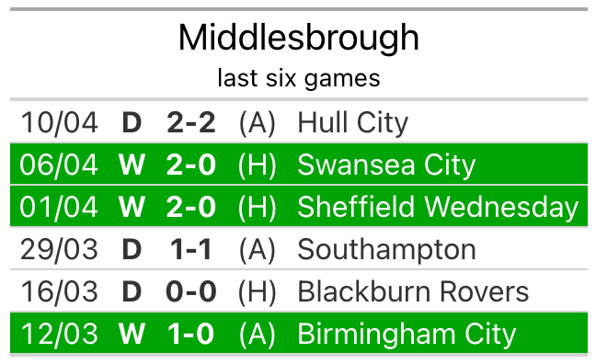Click the 16/03 date

point(59,291)
